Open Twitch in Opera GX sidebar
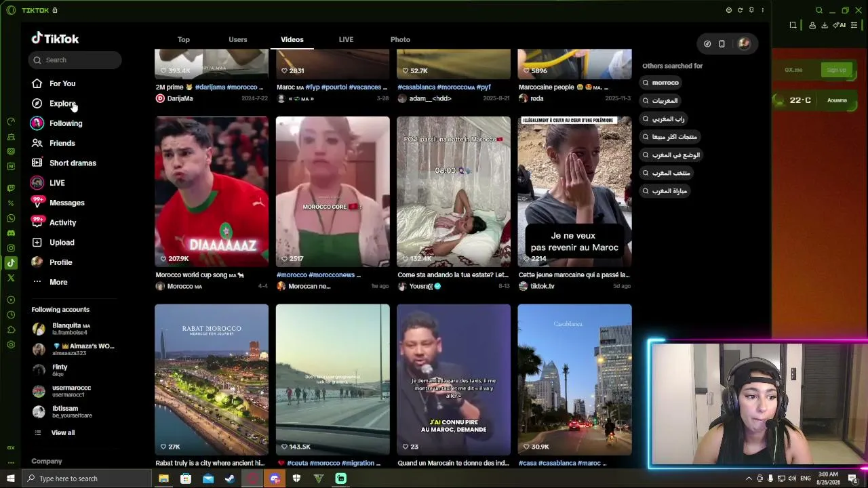The height and width of the screenshot is (488, 868). (11, 188)
